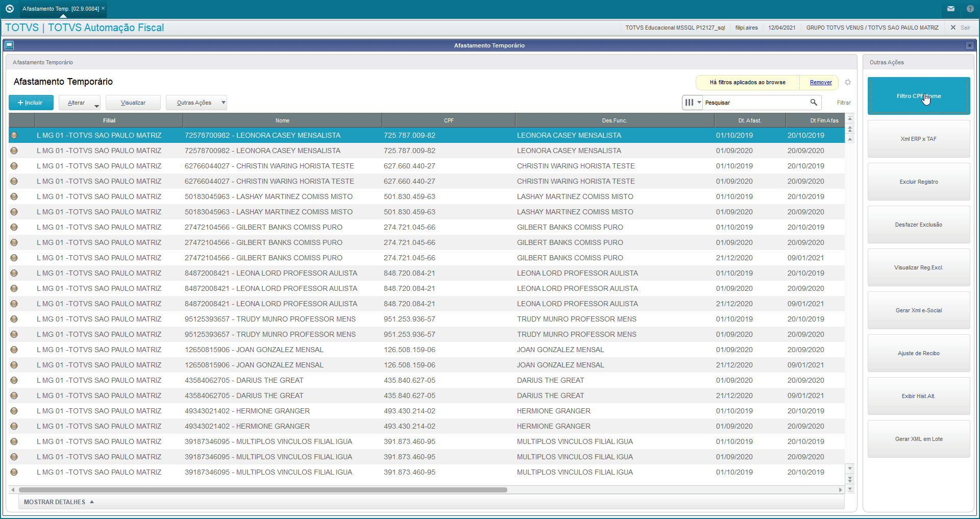The width and height of the screenshot is (980, 519).
Task: Click the filipi.aires user name
Action: tap(746, 28)
